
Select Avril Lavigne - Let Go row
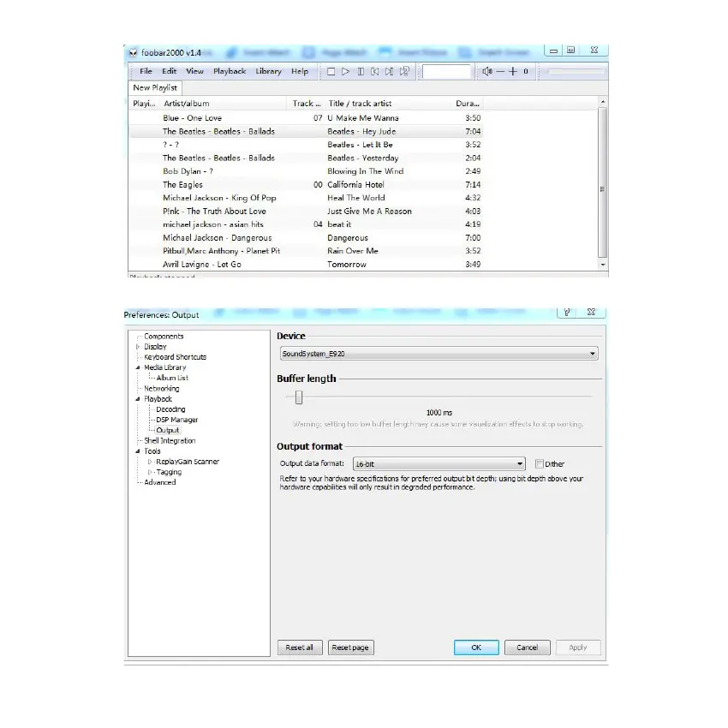point(306,264)
